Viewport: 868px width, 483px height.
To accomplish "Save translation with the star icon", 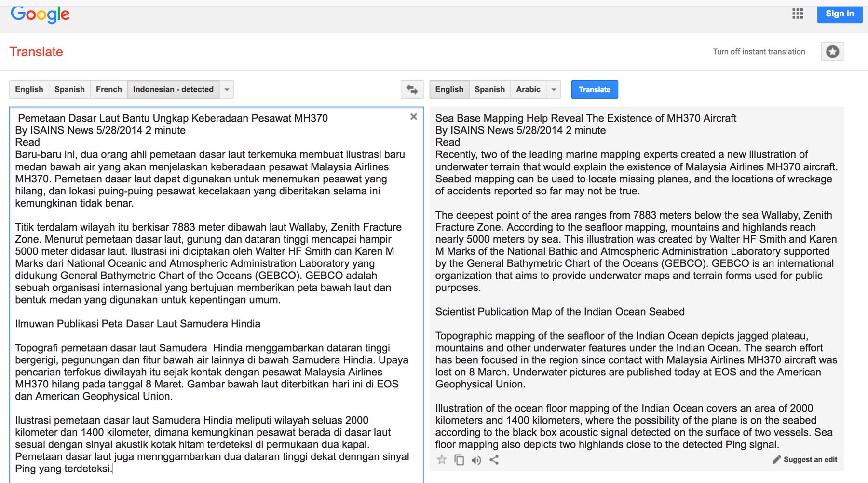I will [x=441, y=460].
